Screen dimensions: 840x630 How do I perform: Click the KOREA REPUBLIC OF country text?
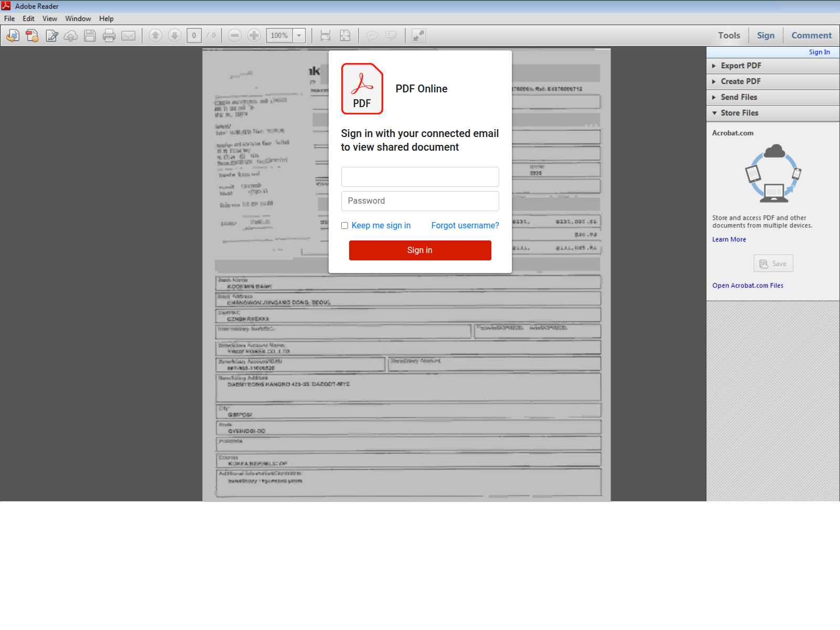258,464
